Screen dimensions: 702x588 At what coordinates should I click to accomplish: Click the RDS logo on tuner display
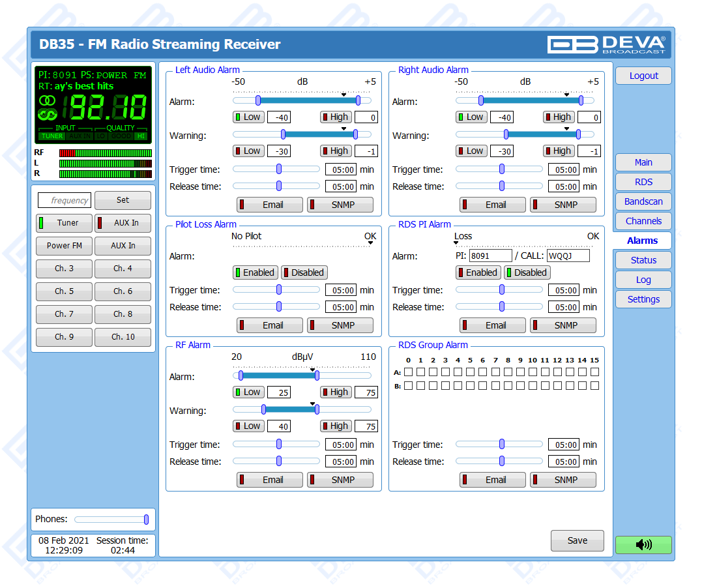point(47,115)
